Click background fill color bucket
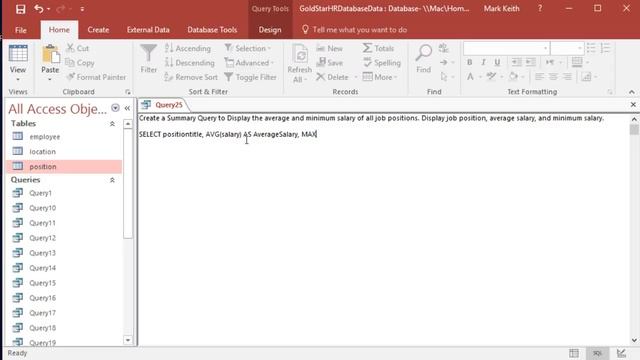 coord(513,77)
